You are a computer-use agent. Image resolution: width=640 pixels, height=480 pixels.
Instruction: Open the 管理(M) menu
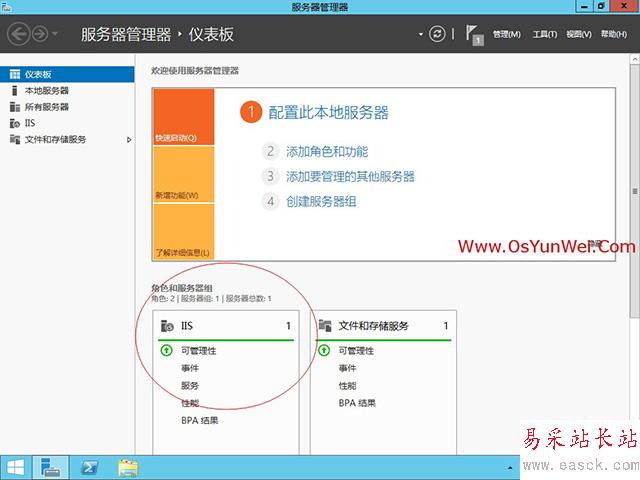point(507,34)
